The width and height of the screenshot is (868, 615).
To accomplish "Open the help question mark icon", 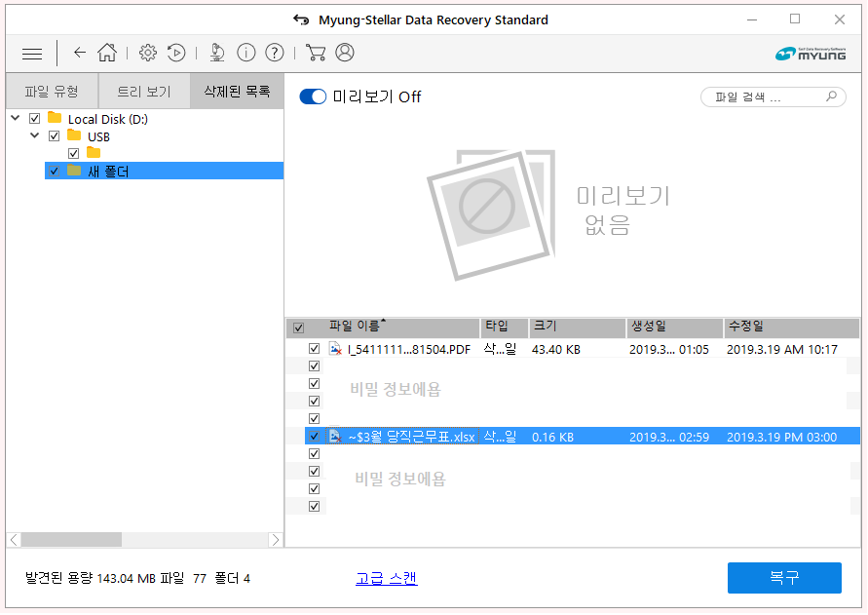I will click(x=275, y=53).
